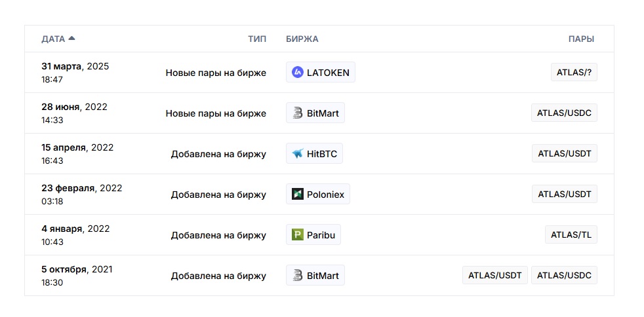The image size is (644, 317).
Task: Open ATLAS/USDC pair in June 2022 row
Action: [564, 113]
